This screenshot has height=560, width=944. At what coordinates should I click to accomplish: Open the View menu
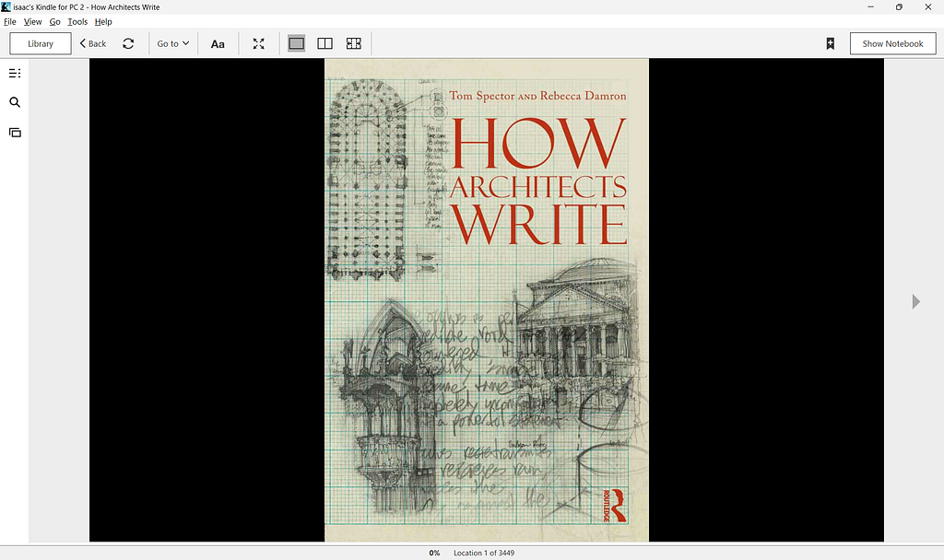[32, 22]
